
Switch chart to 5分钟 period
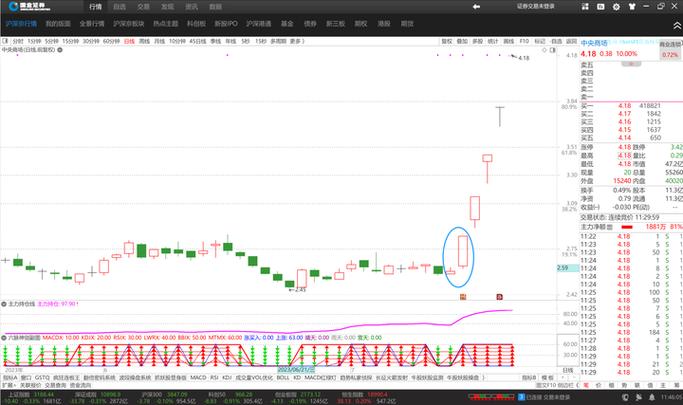pos(51,41)
